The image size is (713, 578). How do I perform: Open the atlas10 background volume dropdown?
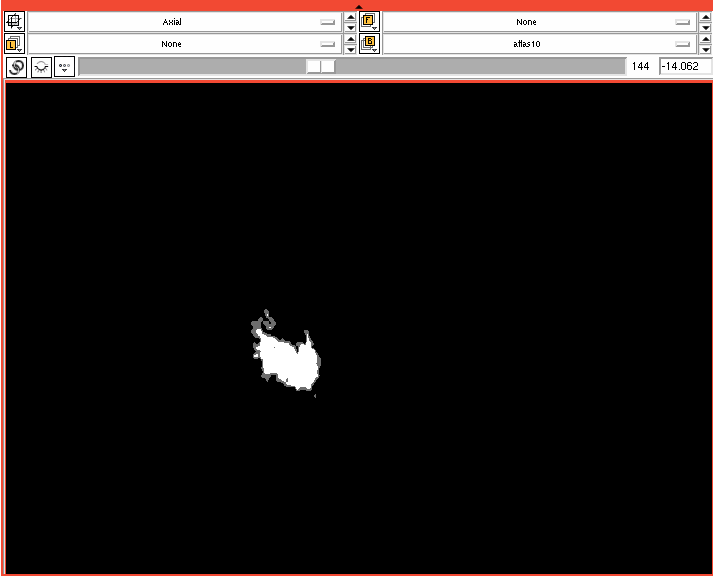(540, 44)
